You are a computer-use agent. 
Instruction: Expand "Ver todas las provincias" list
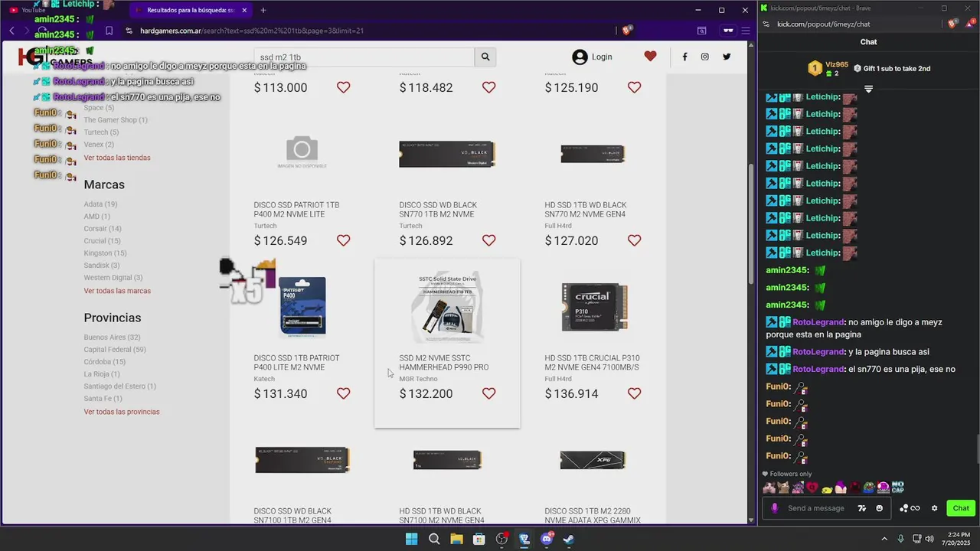coord(122,412)
